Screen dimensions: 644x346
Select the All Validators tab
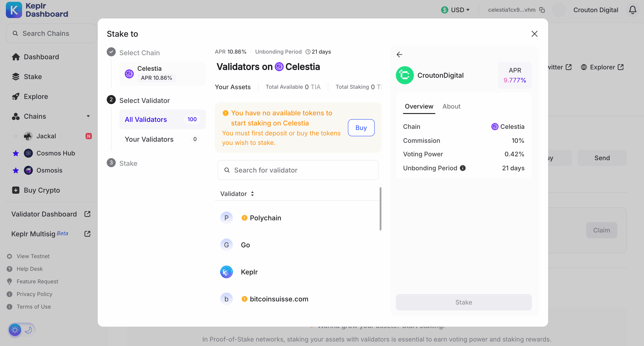click(162, 119)
